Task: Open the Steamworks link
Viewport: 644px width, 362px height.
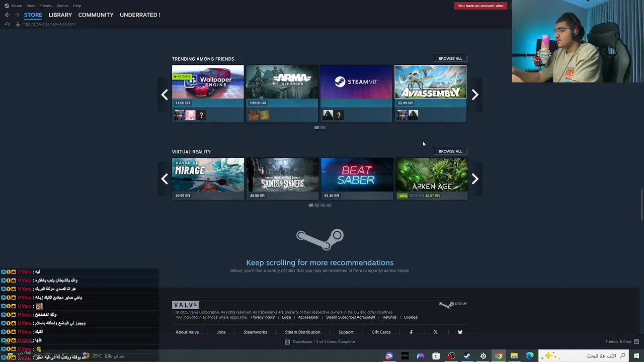Action: [255, 332]
